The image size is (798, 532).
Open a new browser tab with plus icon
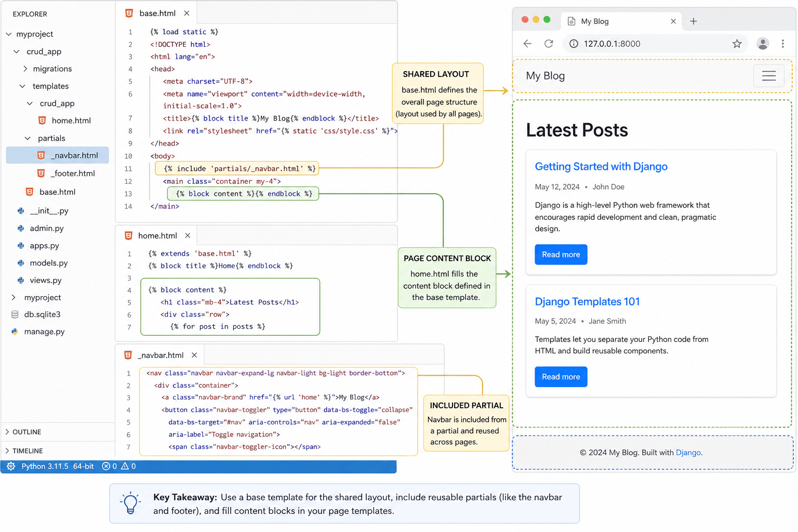[x=693, y=21]
